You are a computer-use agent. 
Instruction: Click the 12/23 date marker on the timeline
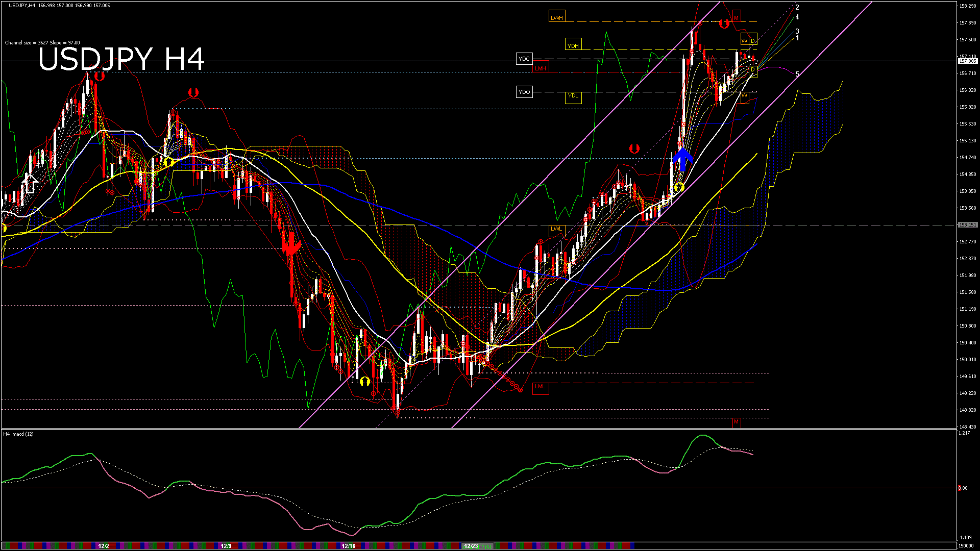(471, 546)
